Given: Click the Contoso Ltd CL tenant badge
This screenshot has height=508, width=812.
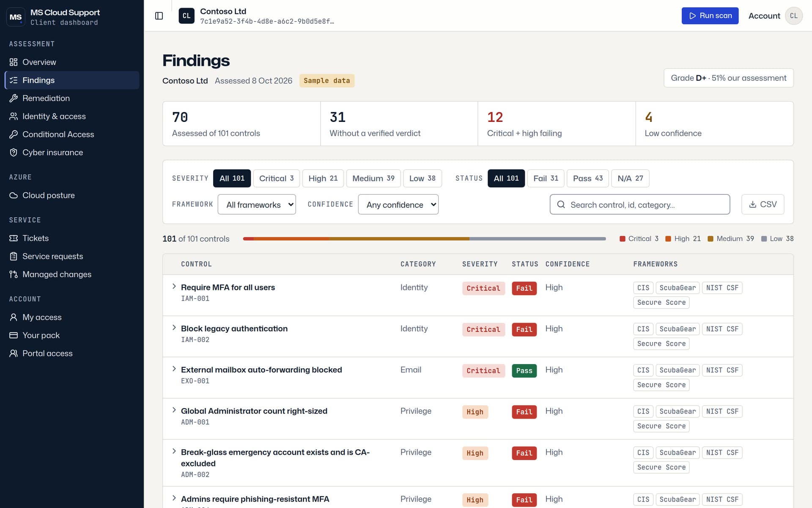Looking at the screenshot, I should pyautogui.click(x=187, y=16).
